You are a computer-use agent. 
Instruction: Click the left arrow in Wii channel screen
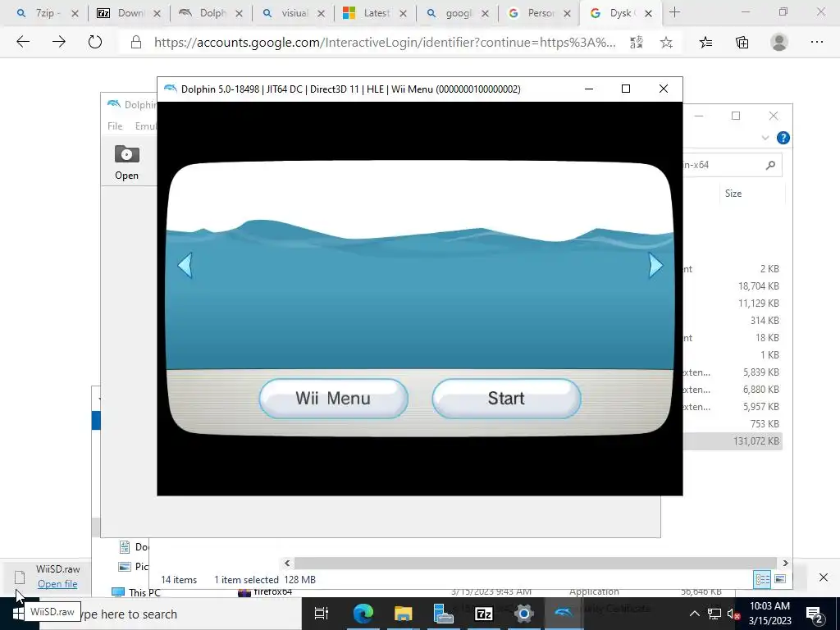[185, 265]
